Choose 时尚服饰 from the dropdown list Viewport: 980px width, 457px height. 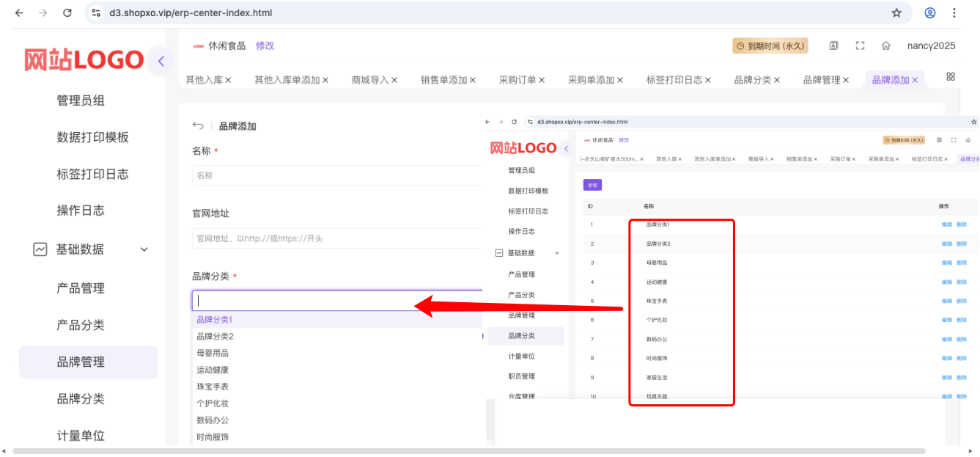coord(337,437)
